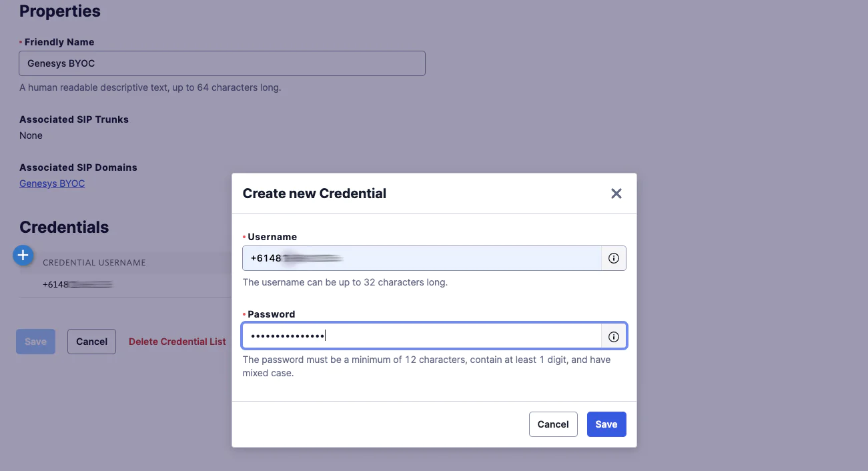Click the Create new Credential dialog title

[x=314, y=193]
